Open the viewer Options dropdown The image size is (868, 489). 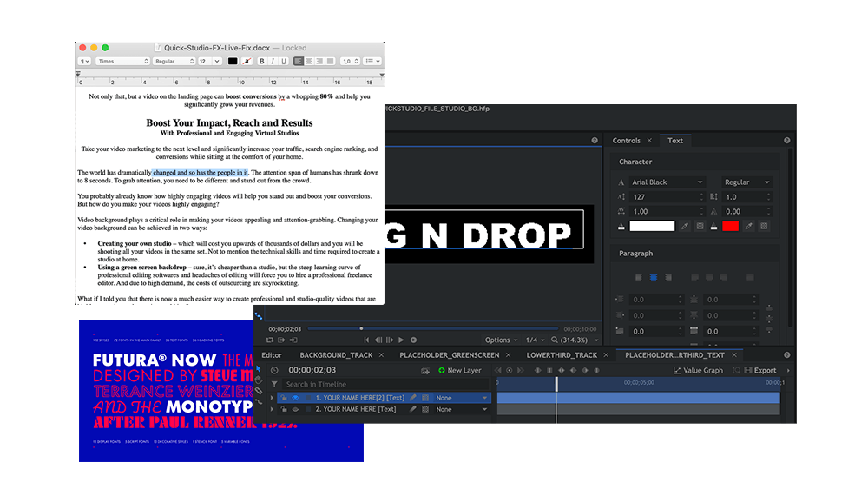pos(502,340)
